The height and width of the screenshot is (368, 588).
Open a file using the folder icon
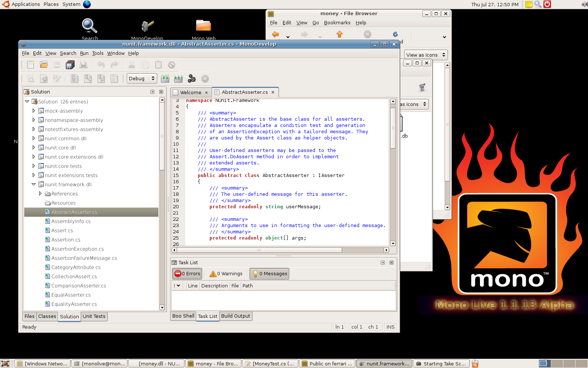[44, 65]
